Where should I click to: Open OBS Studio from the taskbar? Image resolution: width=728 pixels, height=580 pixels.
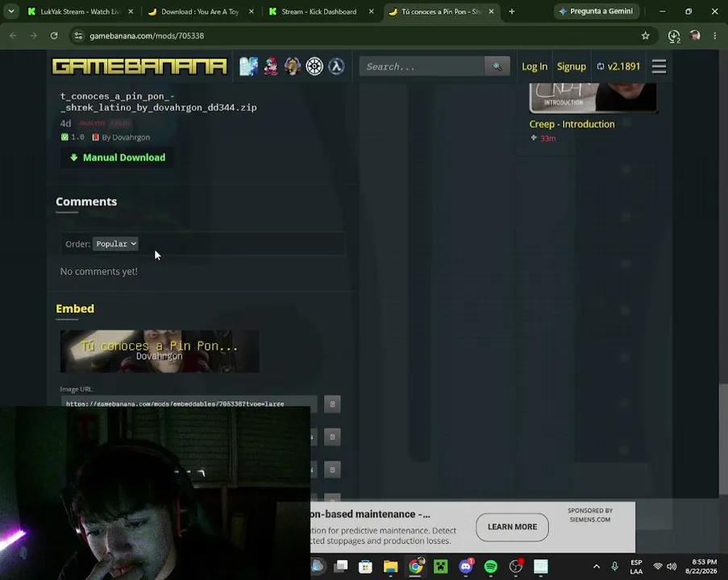[x=516, y=566]
